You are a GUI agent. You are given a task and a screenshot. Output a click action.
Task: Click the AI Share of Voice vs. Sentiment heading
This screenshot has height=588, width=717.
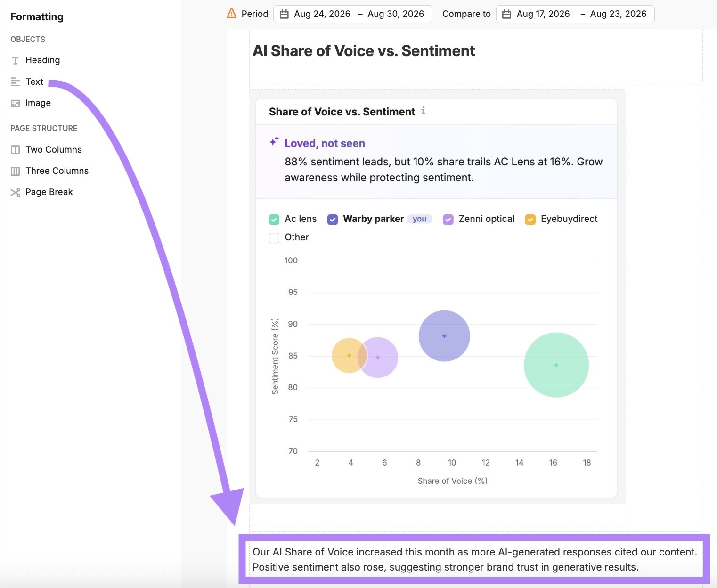coord(364,51)
